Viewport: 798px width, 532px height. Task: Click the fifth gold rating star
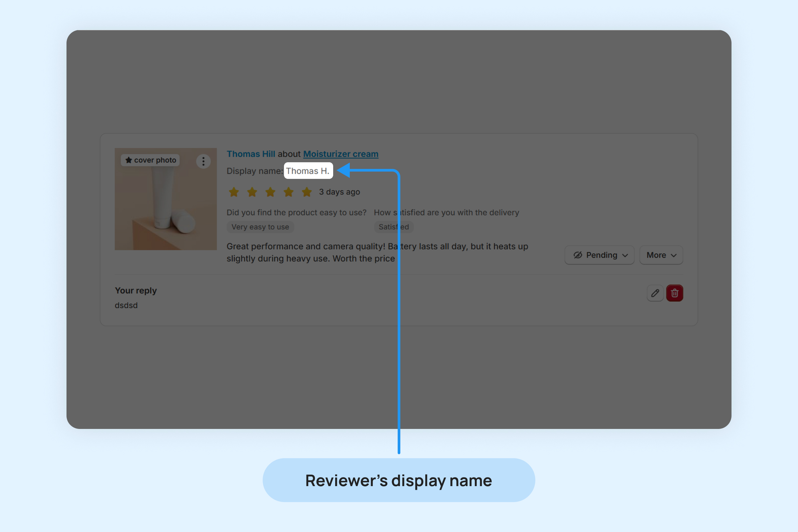pos(307,192)
